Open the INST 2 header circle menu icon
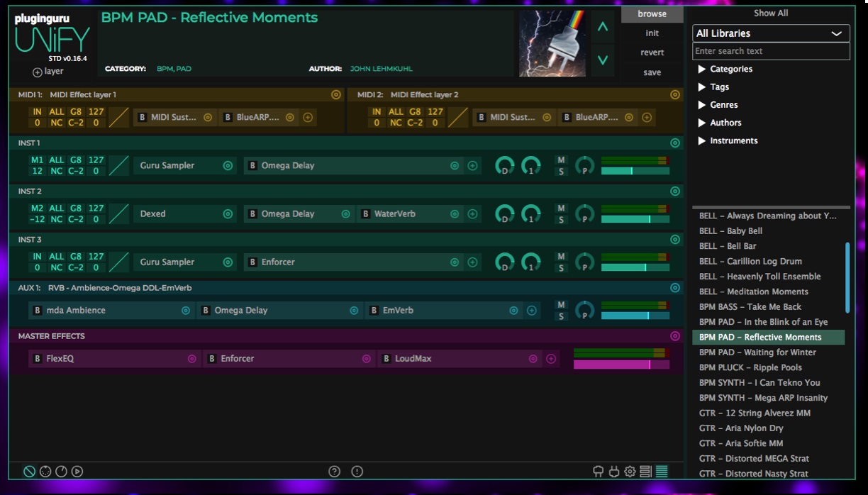Image resolution: width=868 pixels, height=495 pixels. click(675, 191)
